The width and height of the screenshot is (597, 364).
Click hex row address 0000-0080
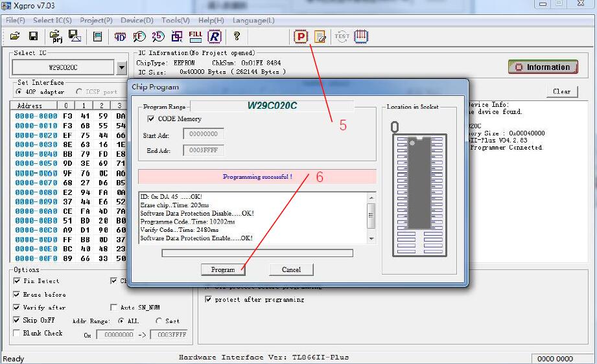(36, 192)
